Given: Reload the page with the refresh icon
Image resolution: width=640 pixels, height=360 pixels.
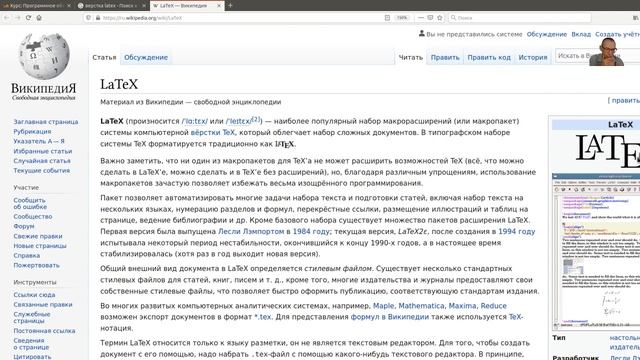Looking at the screenshot, I should tap(28, 18).
